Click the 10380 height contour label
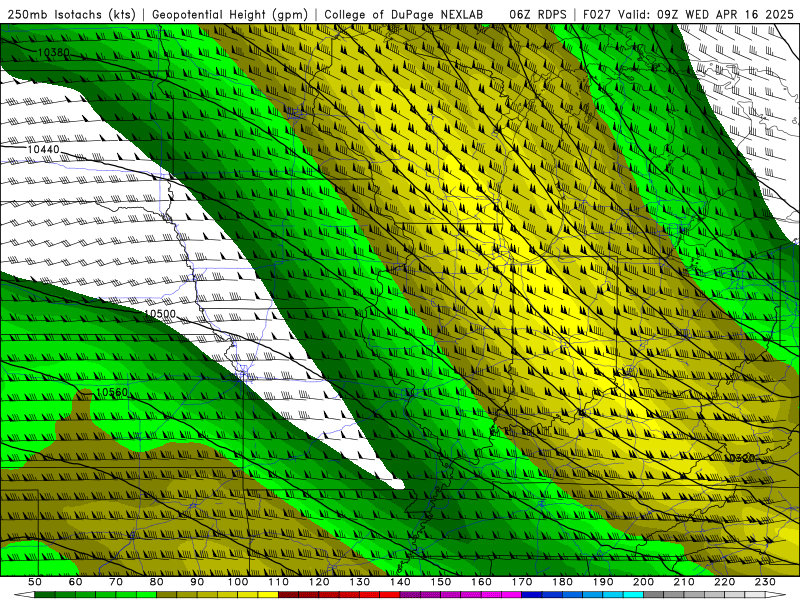 pos(54,52)
